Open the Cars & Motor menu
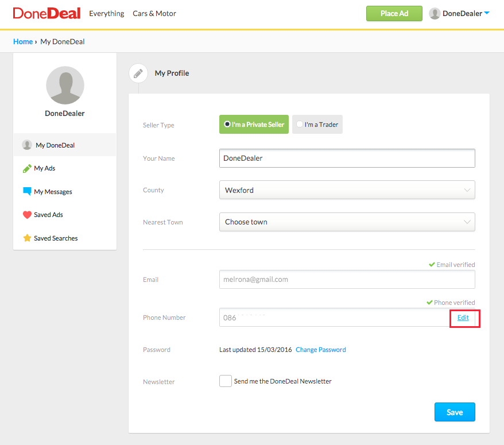This screenshot has height=445, width=504. [154, 14]
